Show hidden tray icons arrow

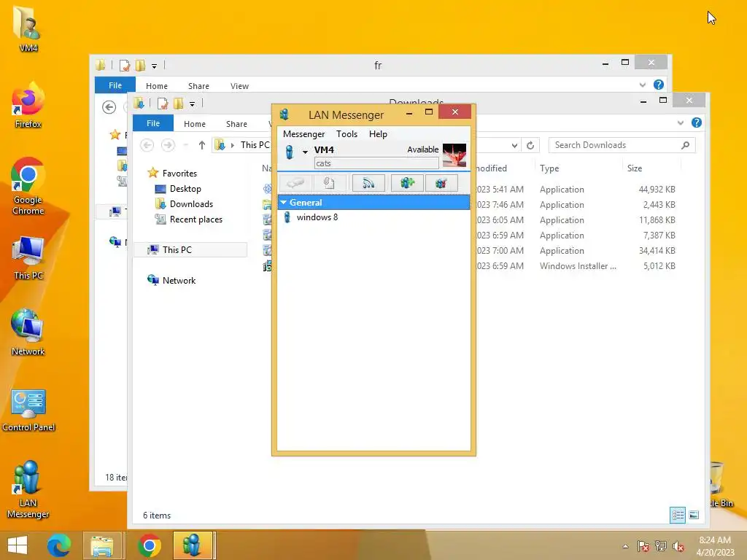625,546
